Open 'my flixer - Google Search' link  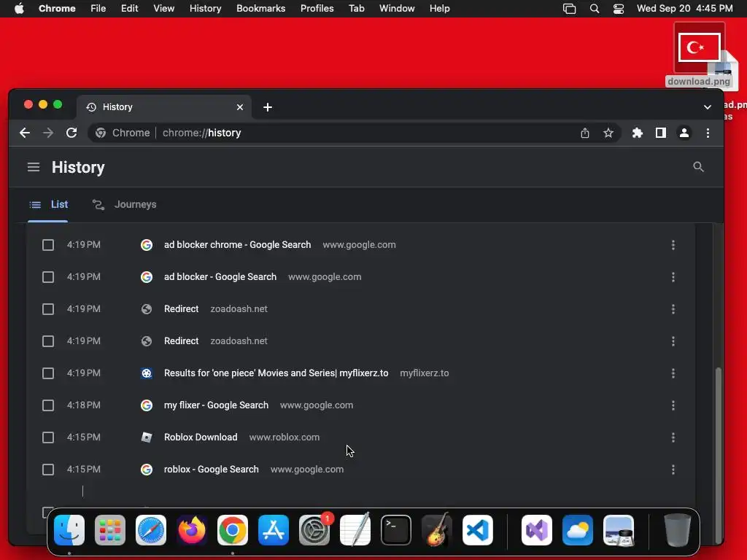(x=216, y=405)
